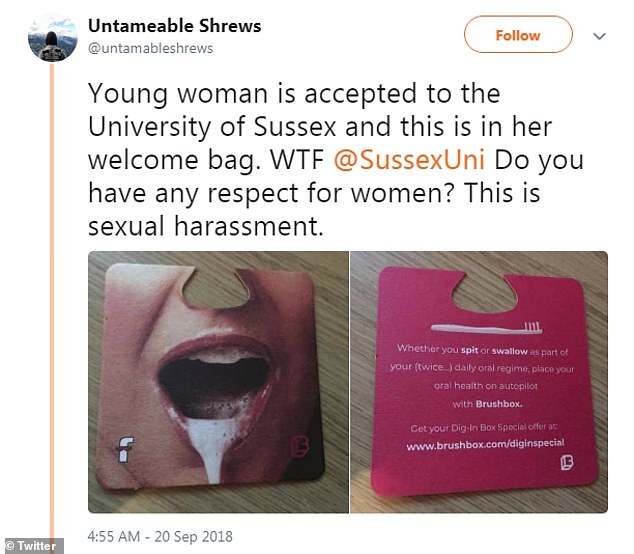Click the white toothbrush graphic
The width and height of the screenshot is (634, 554).
486,328
